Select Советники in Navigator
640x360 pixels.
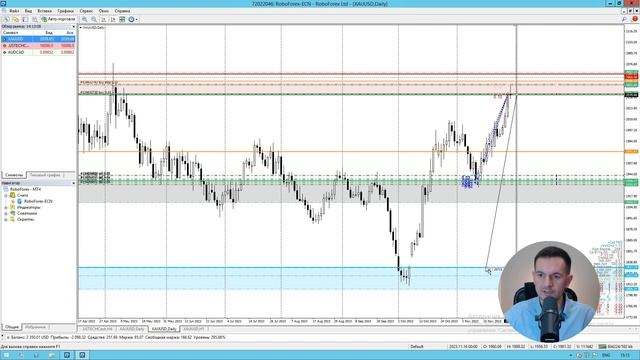pos(27,213)
